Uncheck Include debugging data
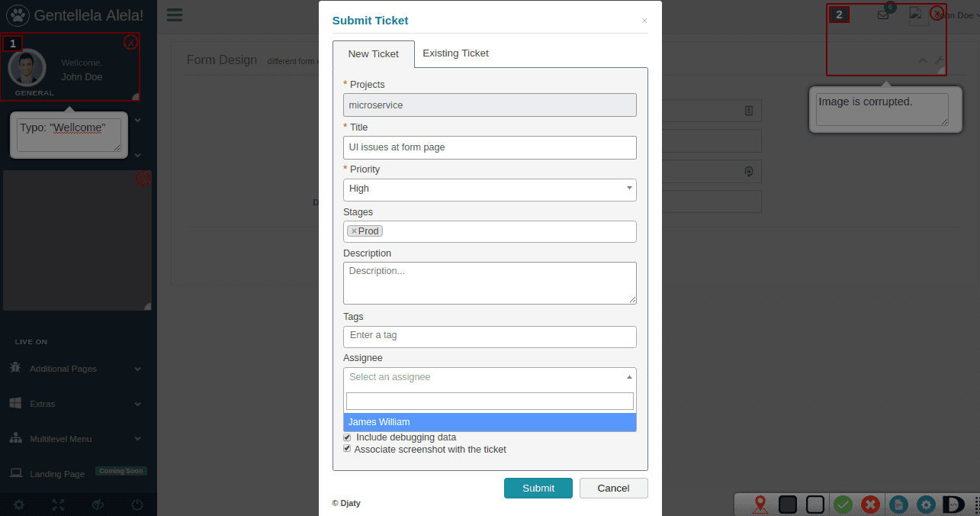 click(347, 437)
